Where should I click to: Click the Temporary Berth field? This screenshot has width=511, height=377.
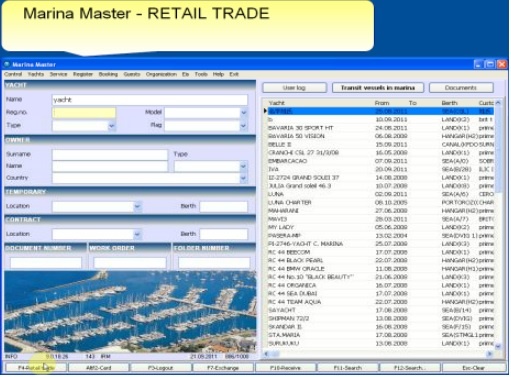coord(224,207)
